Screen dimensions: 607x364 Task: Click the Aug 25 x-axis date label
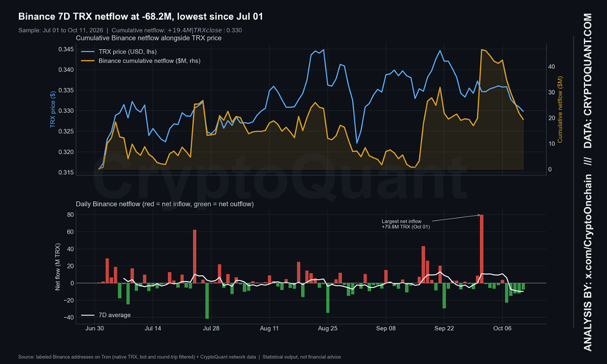[x=327, y=328]
